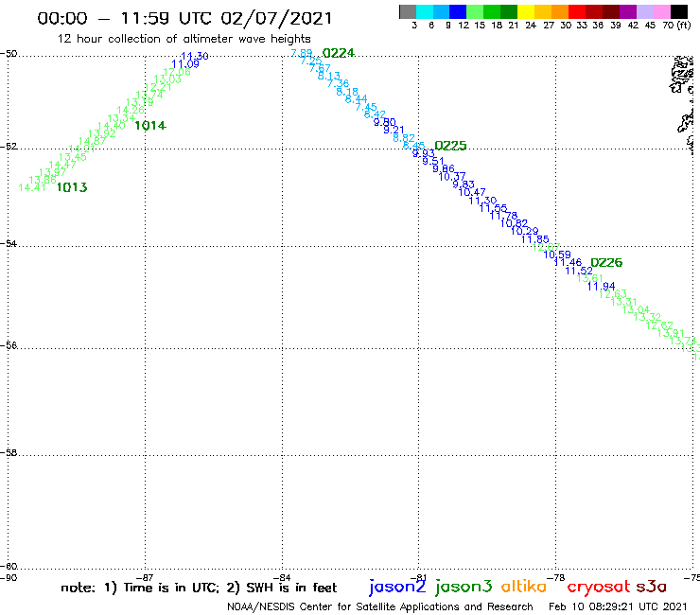This screenshot has width=700, height=615.
Task: Click the s3a satellite label
Action: tap(651, 588)
